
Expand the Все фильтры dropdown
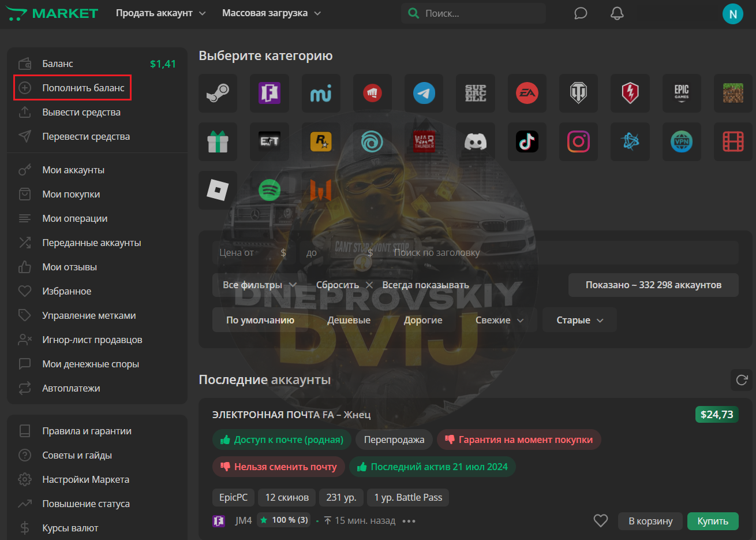[x=259, y=285]
